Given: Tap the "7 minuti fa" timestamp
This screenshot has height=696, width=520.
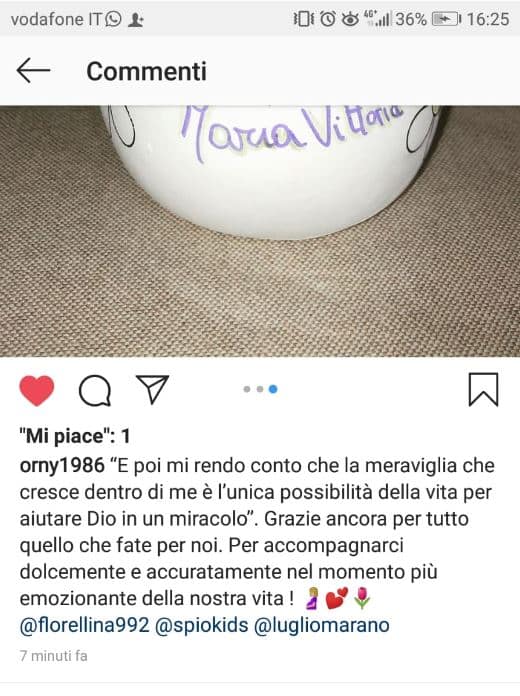Looking at the screenshot, I should [x=54, y=656].
